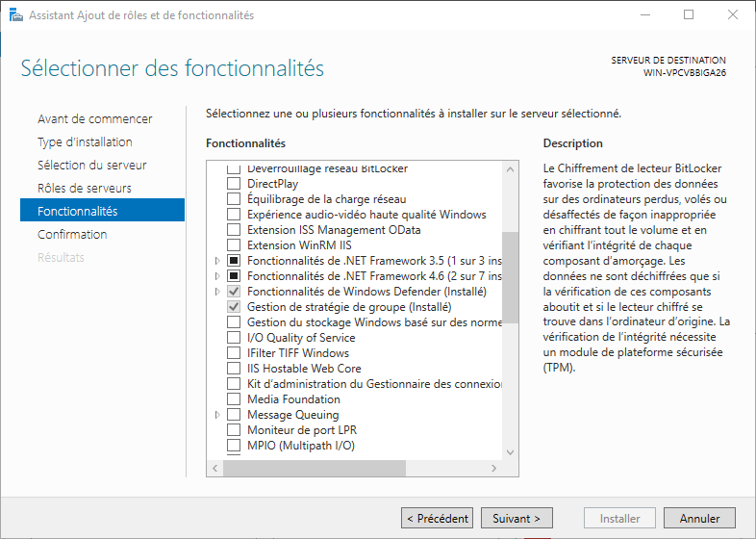Minimize the wizard window
The height and width of the screenshot is (539, 756).
[x=645, y=15]
